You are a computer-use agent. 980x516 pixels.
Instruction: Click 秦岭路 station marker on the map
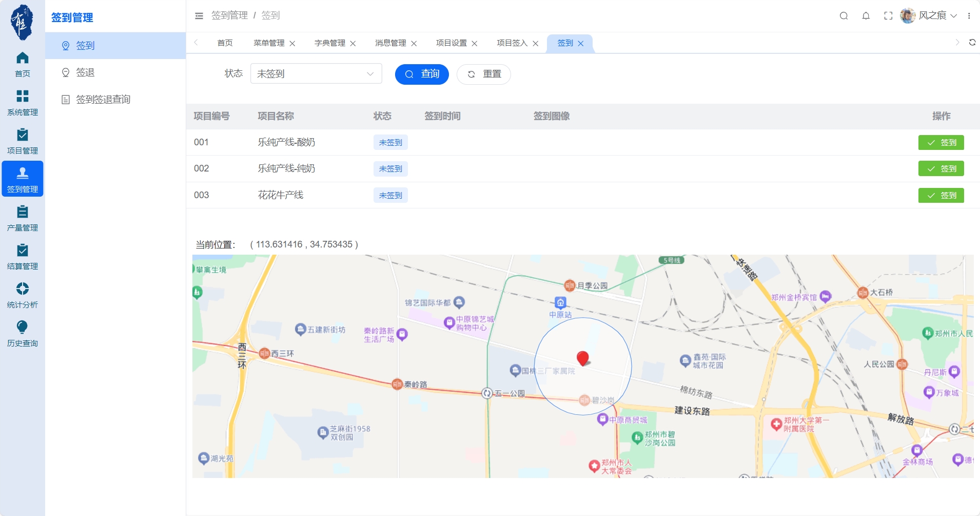(x=397, y=384)
